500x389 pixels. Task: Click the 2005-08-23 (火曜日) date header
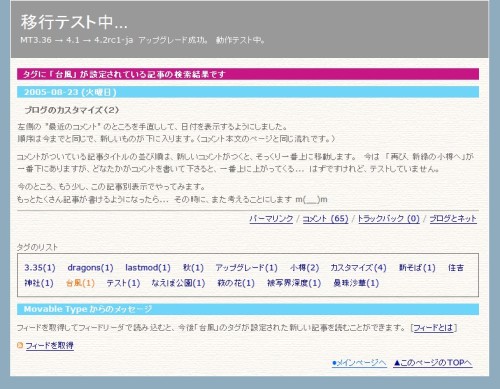pos(248,92)
